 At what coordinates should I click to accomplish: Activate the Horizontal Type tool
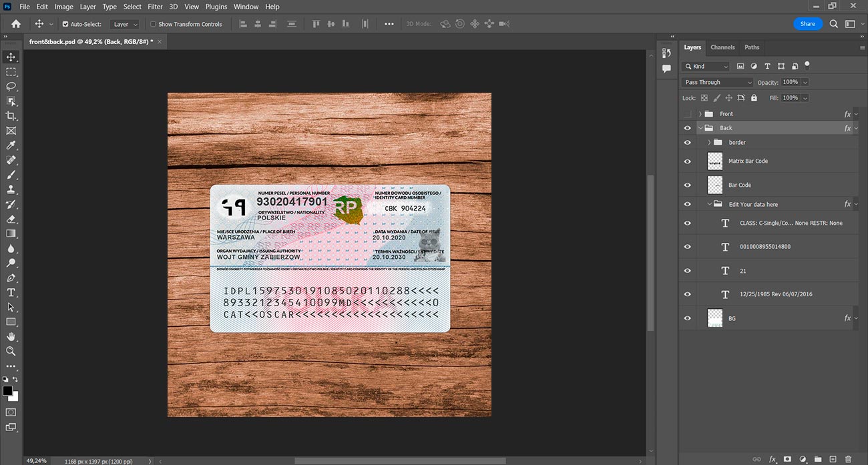point(11,292)
